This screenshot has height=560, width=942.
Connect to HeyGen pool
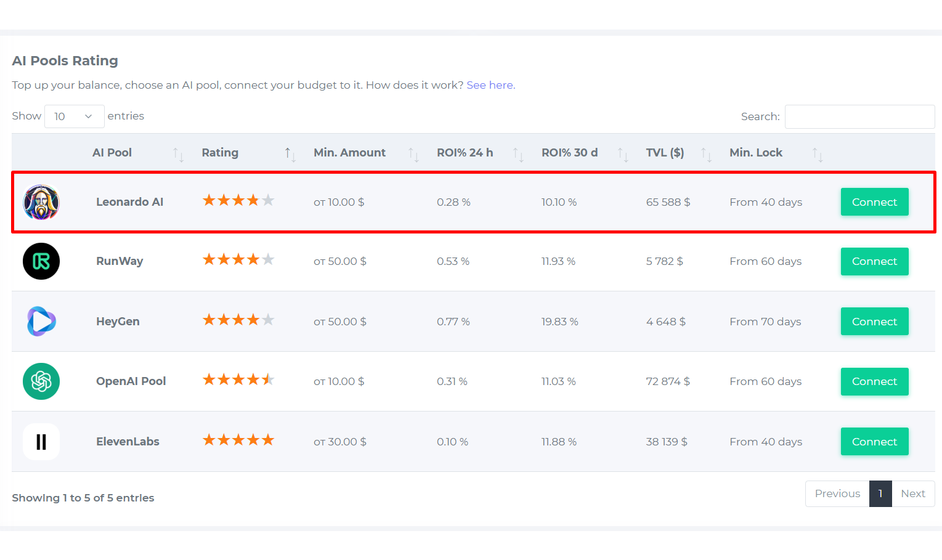click(x=874, y=322)
